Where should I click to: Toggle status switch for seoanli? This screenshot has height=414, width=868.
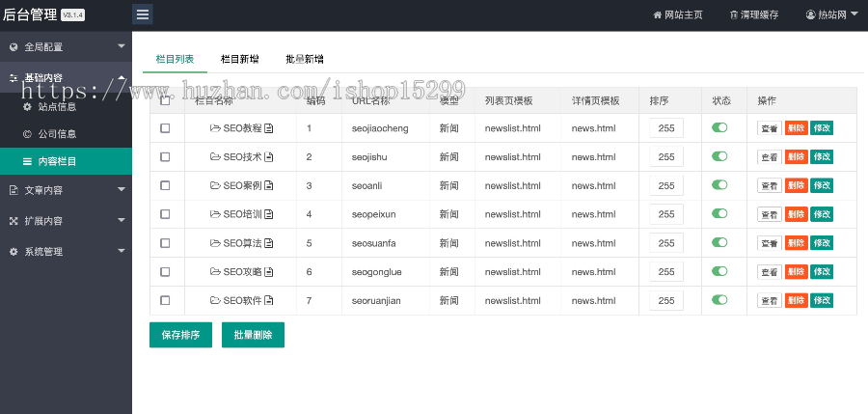pos(719,184)
